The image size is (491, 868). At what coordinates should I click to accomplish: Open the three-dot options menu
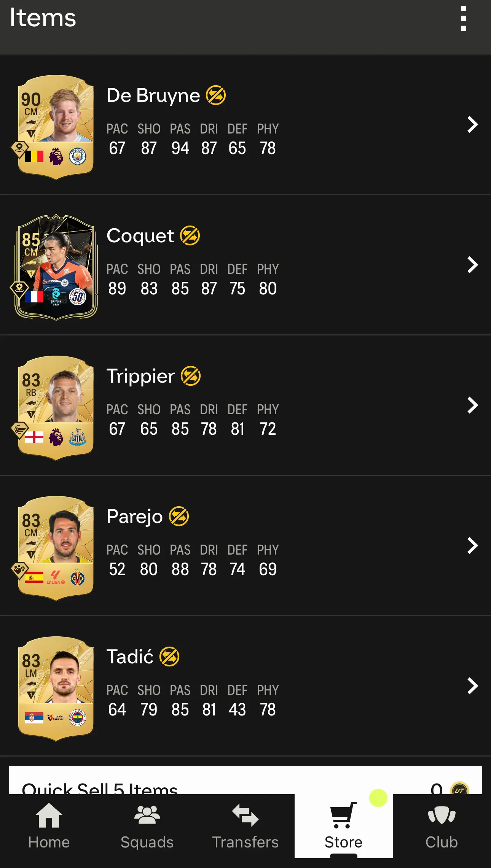point(463,18)
